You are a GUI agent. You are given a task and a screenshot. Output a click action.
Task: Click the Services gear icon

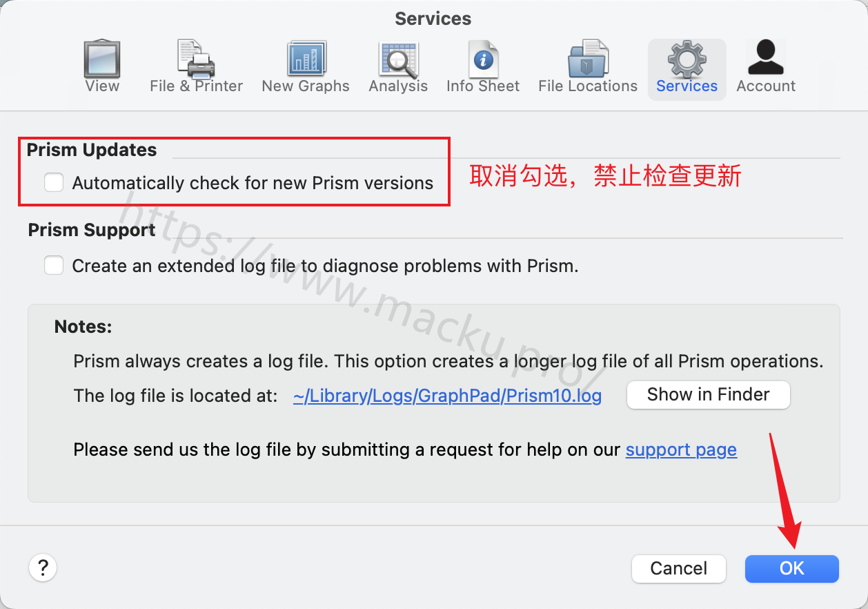coord(687,59)
